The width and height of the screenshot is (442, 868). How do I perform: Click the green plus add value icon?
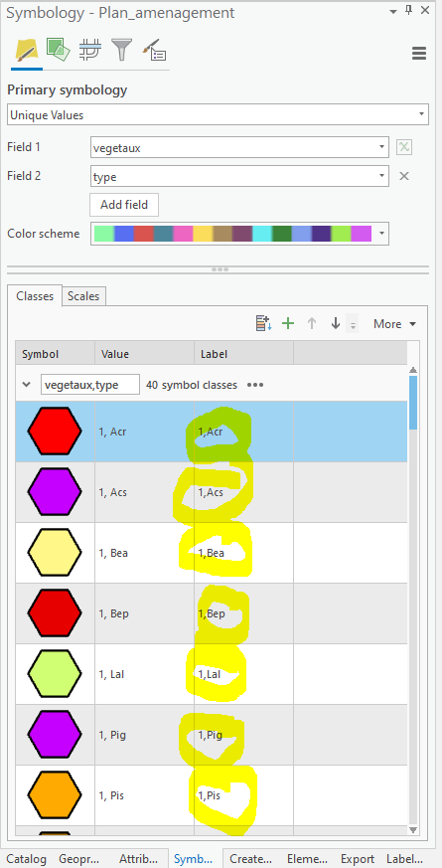288,323
